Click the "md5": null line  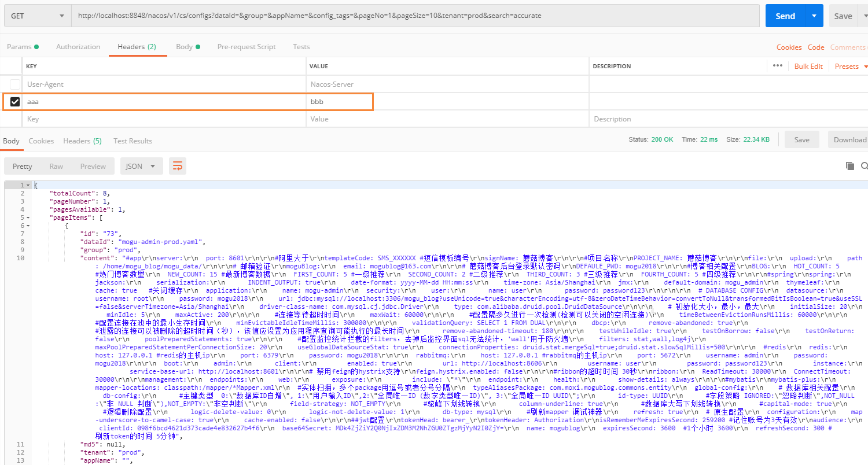click(102, 444)
